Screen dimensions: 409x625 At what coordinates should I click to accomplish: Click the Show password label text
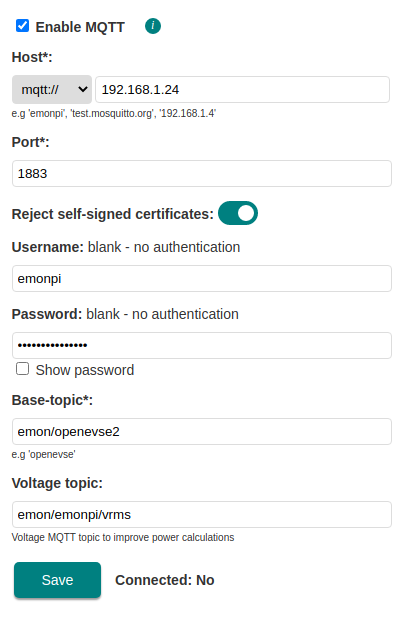point(85,370)
